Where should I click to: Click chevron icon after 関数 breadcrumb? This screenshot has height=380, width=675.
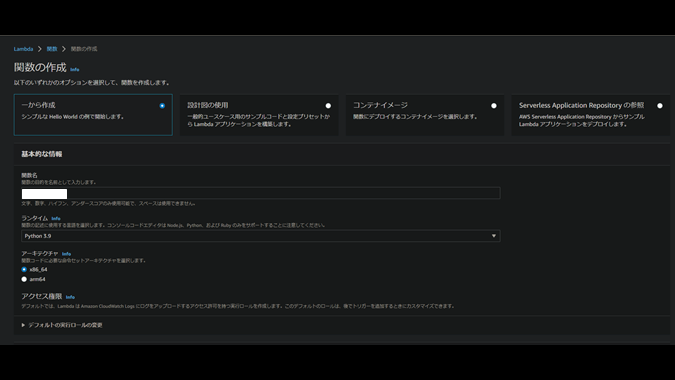coord(64,49)
